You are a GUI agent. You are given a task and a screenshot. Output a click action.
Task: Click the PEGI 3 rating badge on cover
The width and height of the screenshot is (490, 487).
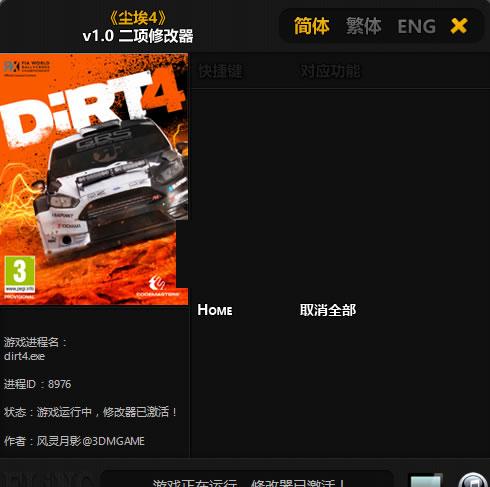[20, 275]
